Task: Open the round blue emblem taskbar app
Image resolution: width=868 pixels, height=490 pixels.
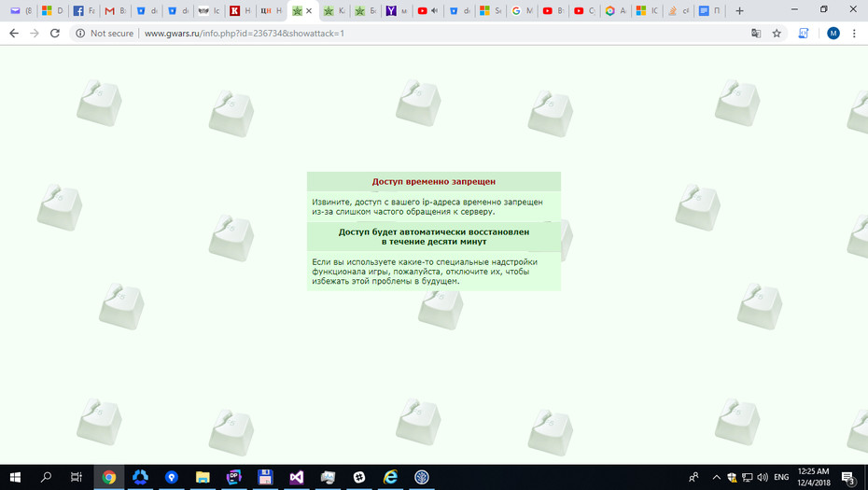Action: click(421, 477)
